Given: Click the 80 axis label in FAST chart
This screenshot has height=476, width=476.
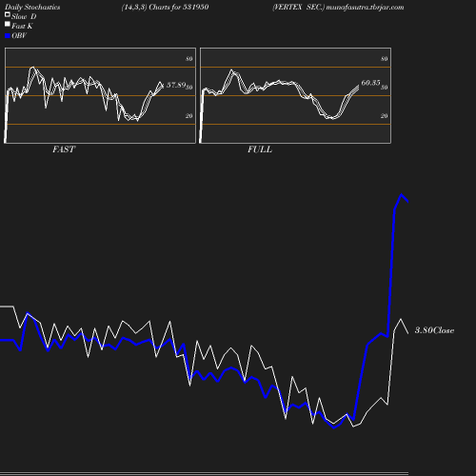Looking at the screenshot, I should [189, 59].
